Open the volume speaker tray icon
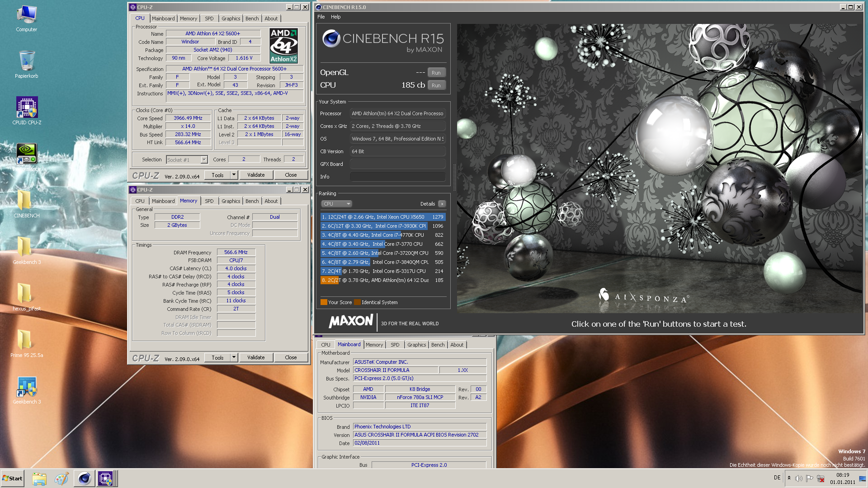868x488 pixels. [x=799, y=479]
